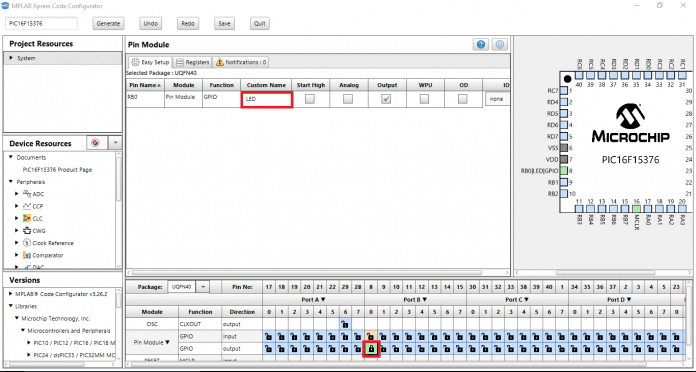Lock Port A pin 7 as GPIO input
This screenshot has width=696, height=372.
point(358,336)
